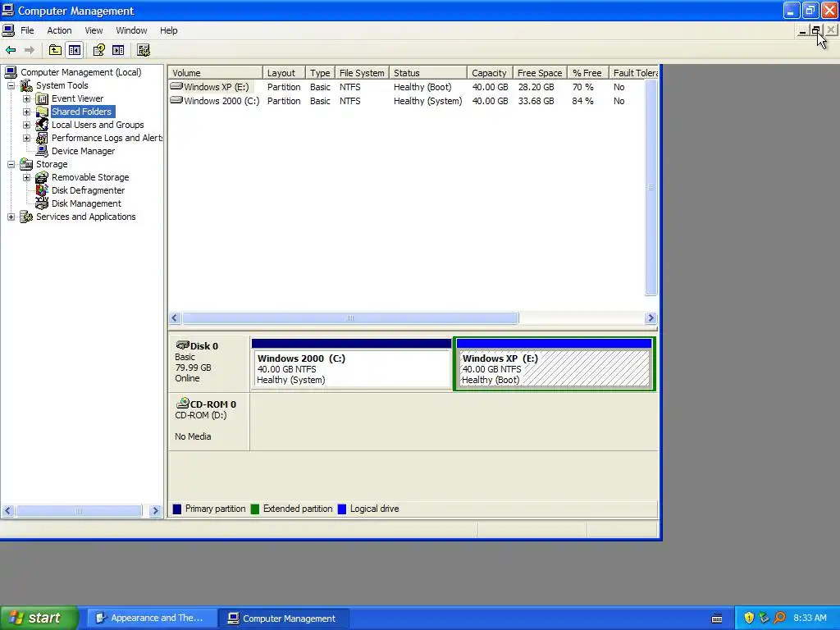Click the Event Viewer icon in tree

pos(42,98)
